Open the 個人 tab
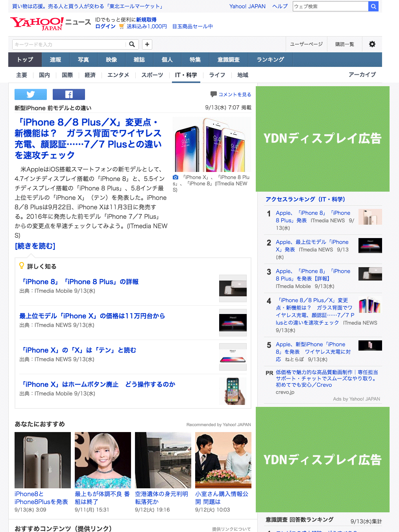 pos(167,59)
